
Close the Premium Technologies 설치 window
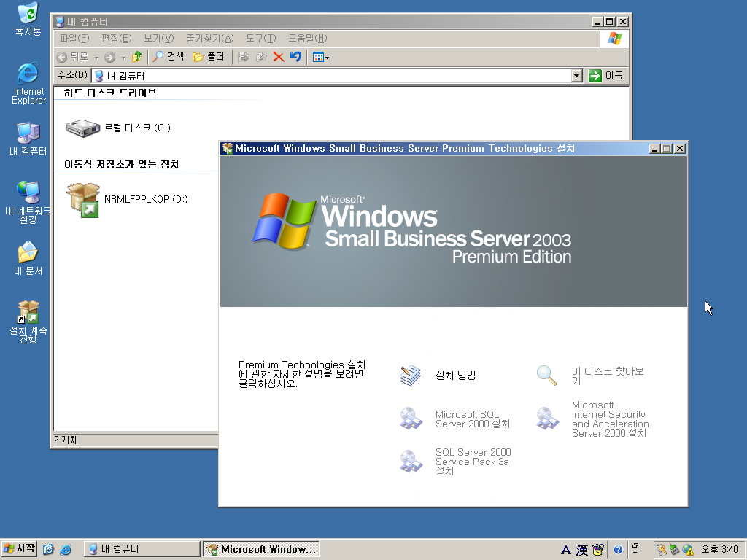(x=681, y=149)
